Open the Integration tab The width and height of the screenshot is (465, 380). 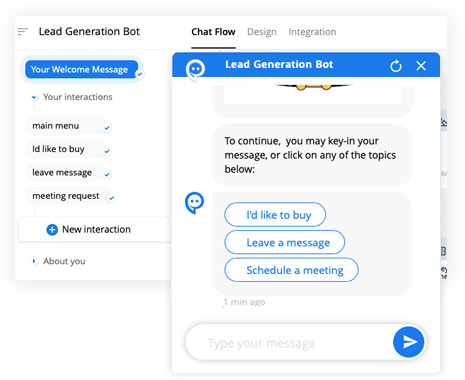[312, 32]
